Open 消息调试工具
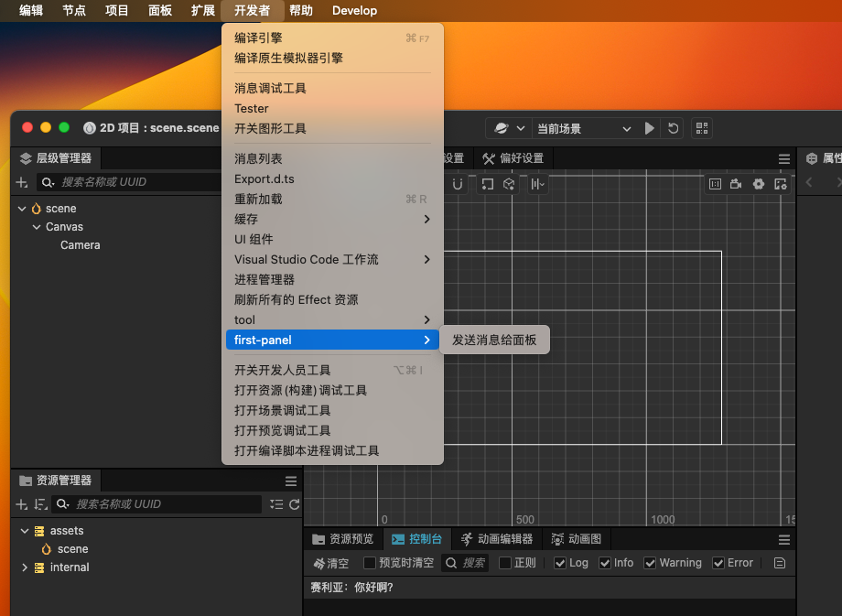The image size is (842, 616). [x=332, y=88]
